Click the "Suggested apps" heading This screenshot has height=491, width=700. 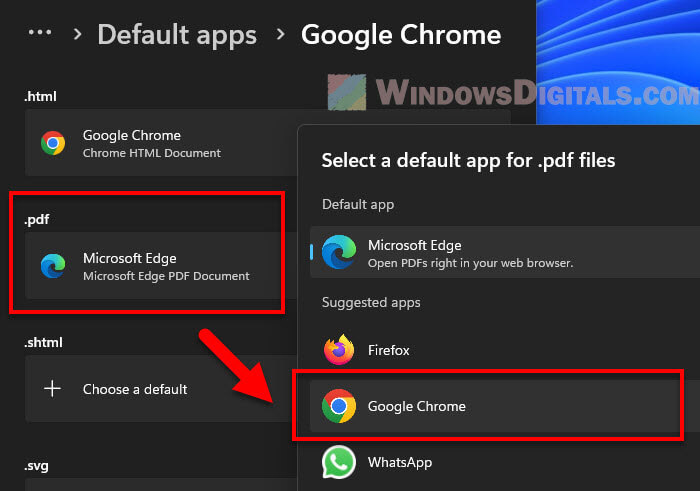click(371, 303)
